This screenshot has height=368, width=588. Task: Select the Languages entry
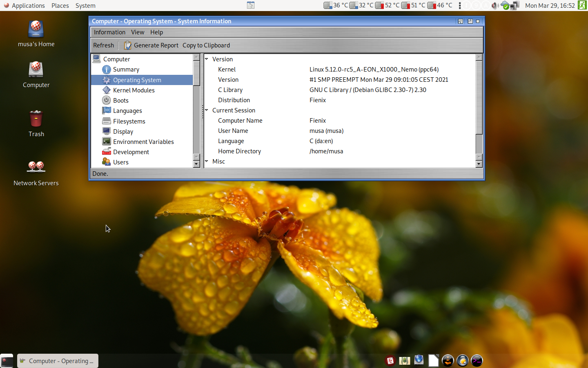pos(127,111)
